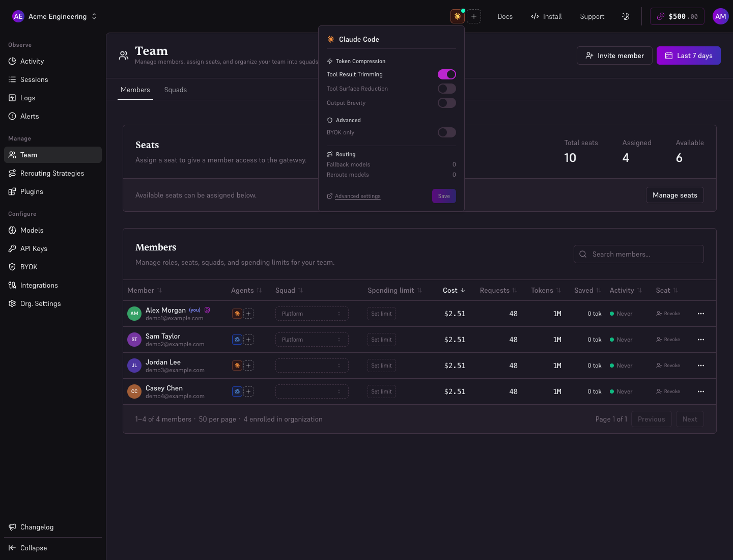
Task: Collapse the sidebar
Action: (x=53, y=548)
